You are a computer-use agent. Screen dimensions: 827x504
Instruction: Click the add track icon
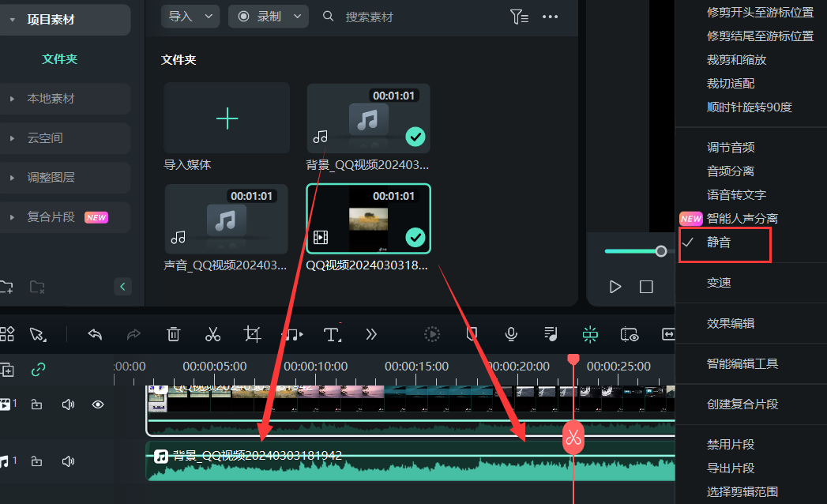tap(7, 370)
